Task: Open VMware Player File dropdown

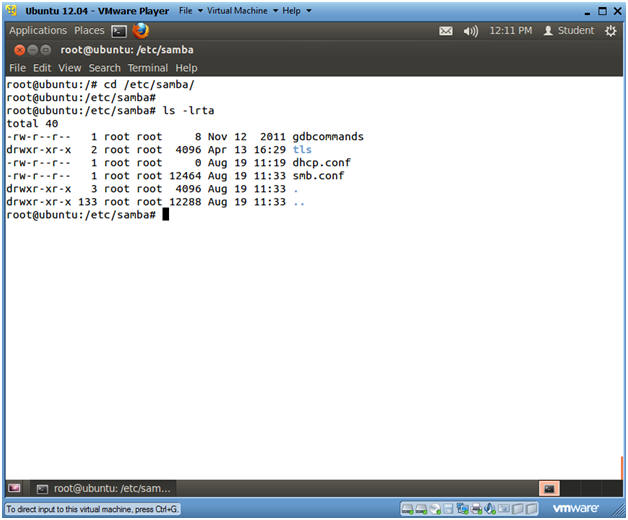Action: click(191, 11)
